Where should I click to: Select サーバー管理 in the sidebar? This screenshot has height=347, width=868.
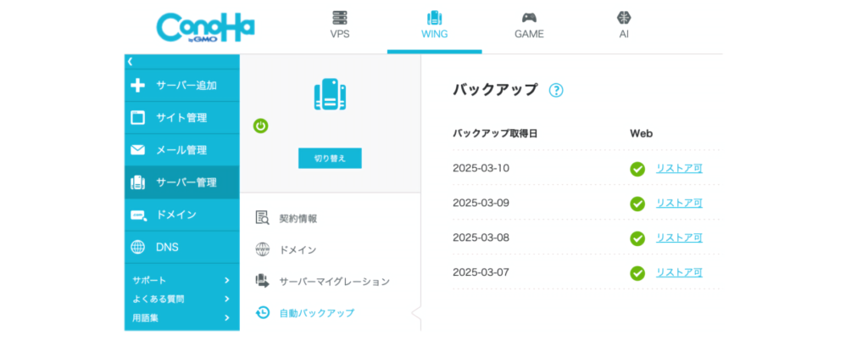[x=186, y=182]
